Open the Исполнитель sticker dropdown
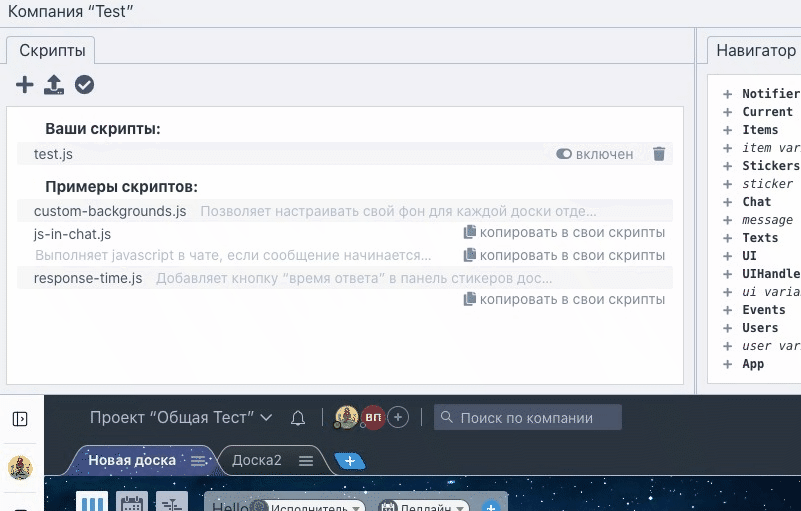The height and width of the screenshot is (511, 801). click(311, 506)
